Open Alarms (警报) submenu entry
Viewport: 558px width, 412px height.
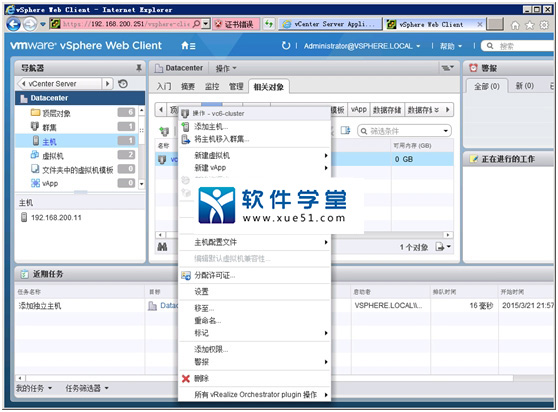[x=254, y=362]
